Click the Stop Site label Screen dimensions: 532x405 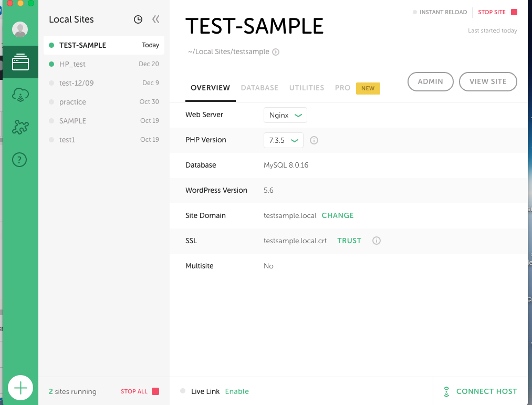pyautogui.click(x=492, y=12)
